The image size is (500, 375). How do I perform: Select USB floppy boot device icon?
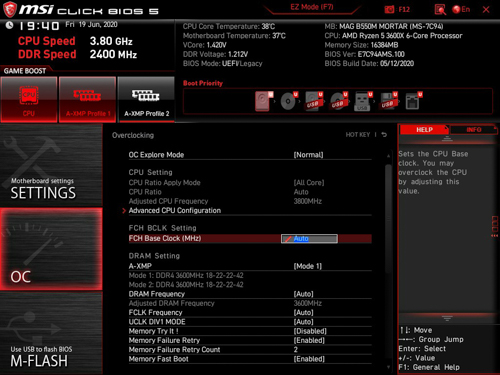[389, 101]
